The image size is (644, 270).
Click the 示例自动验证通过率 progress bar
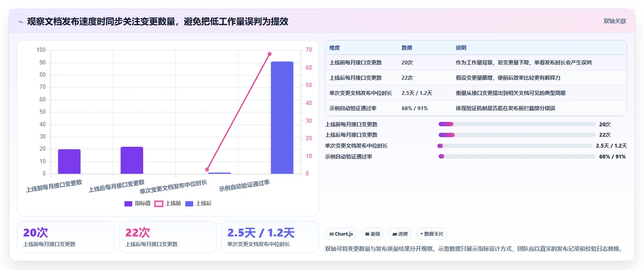[x=517, y=156]
